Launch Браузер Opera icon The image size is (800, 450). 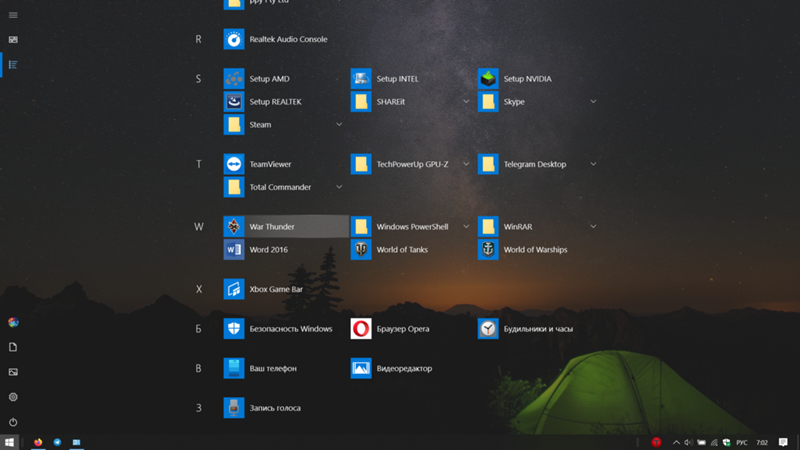(361, 329)
